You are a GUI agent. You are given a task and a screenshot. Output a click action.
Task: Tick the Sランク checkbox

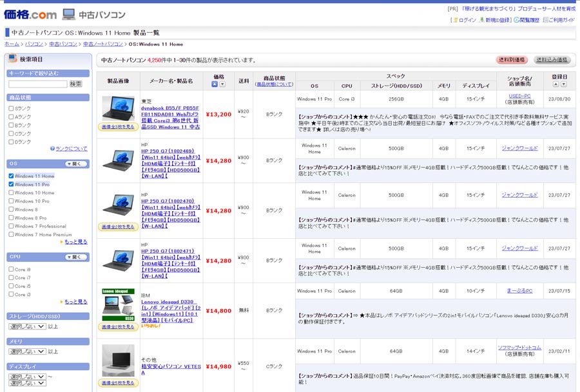click(x=11, y=109)
